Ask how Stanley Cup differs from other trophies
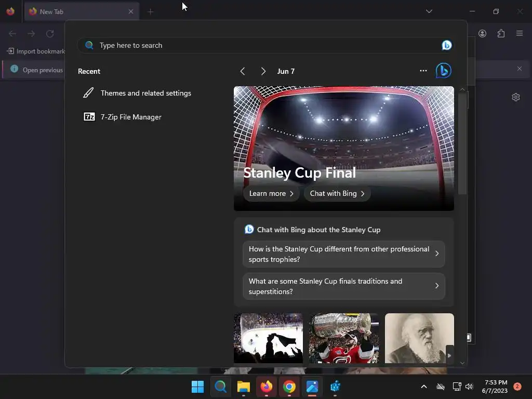The width and height of the screenshot is (532, 399). point(344,254)
